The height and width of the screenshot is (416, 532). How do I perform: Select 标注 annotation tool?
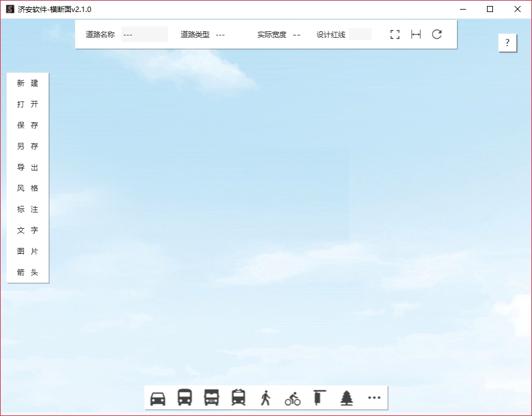[28, 210]
